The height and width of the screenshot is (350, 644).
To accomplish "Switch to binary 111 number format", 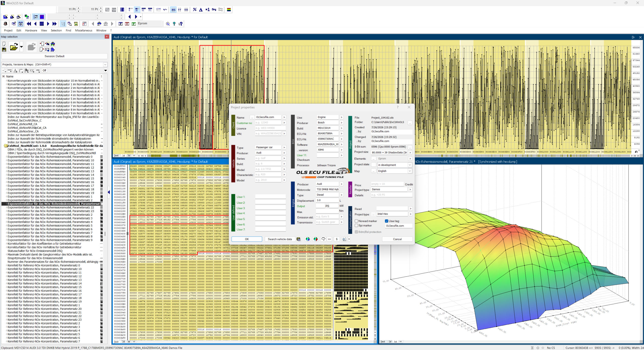I will tap(186, 10).
